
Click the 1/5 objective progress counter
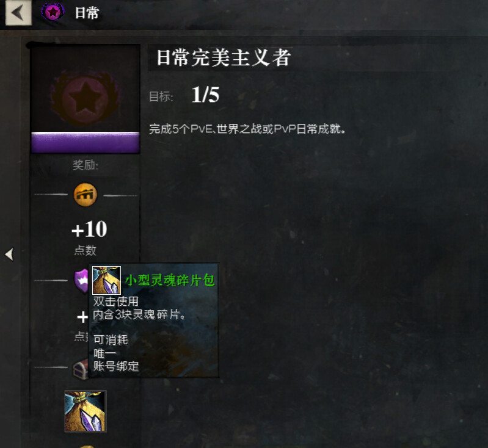(205, 95)
